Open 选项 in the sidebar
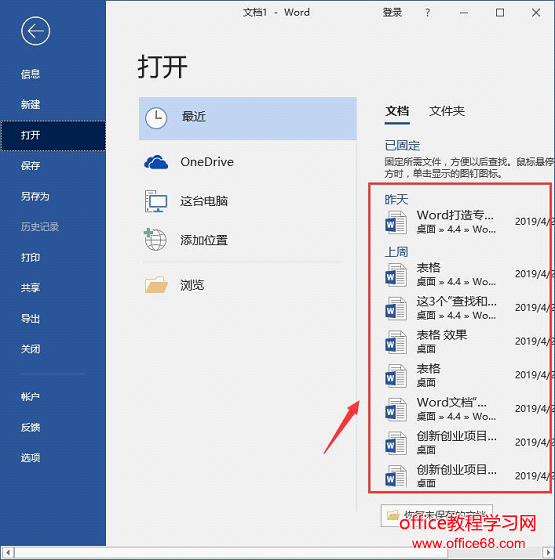 point(30,458)
